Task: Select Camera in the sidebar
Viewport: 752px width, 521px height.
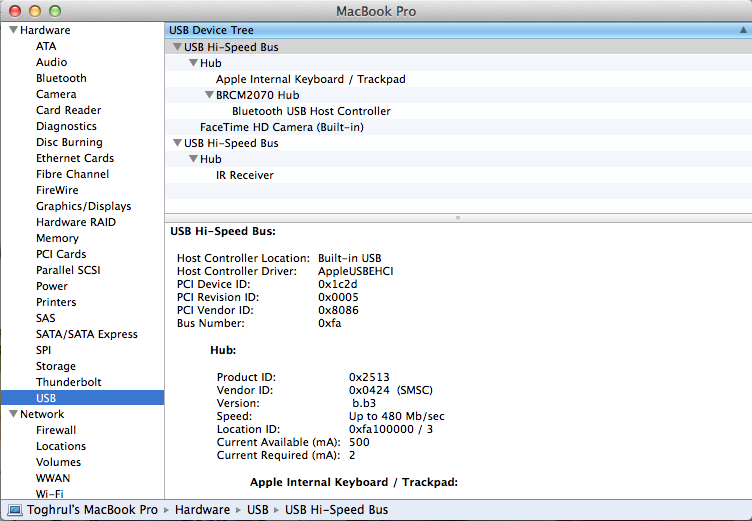Action: [56, 94]
